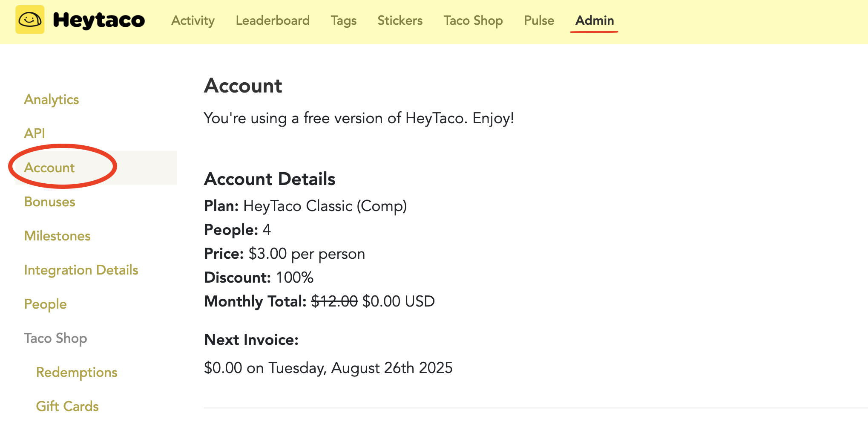This screenshot has height=428, width=868.
Task: Open the Tags section
Action: (344, 20)
